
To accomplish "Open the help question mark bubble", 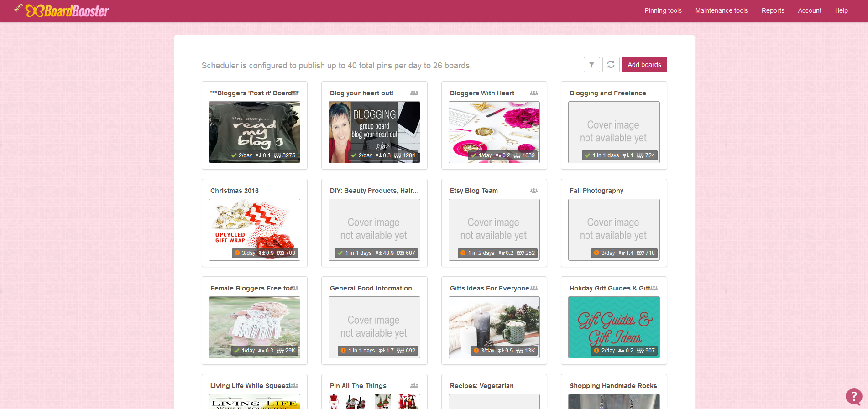I will pyautogui.click(x=853, y=396).
